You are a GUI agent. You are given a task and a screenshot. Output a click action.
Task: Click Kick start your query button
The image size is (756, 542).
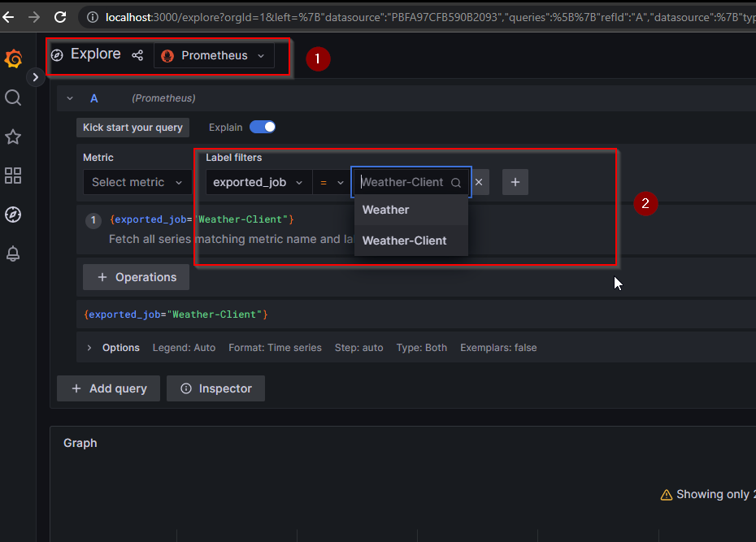(x=133, y=128)
